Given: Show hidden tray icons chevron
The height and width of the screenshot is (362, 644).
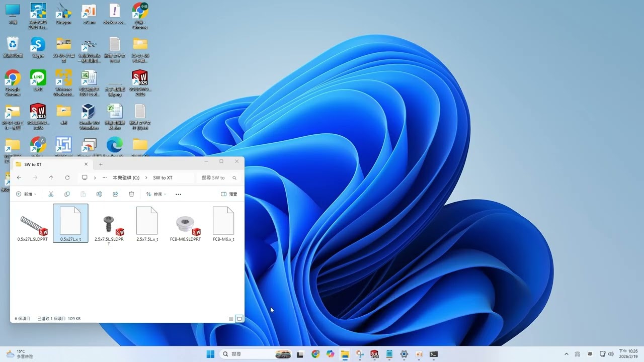Looking at the screenshot, I should tap(566, 354).
